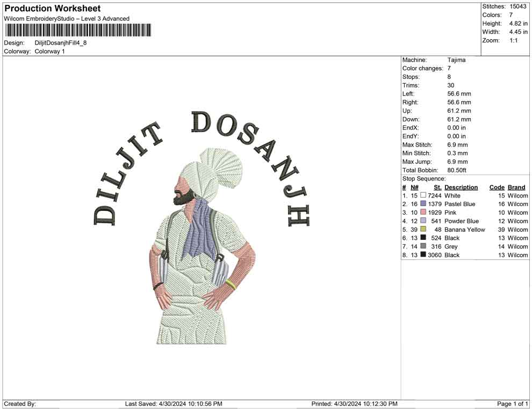Click stitch count '3060' in the last row
The width and height of the screenshot is (532, 409).
435,255
